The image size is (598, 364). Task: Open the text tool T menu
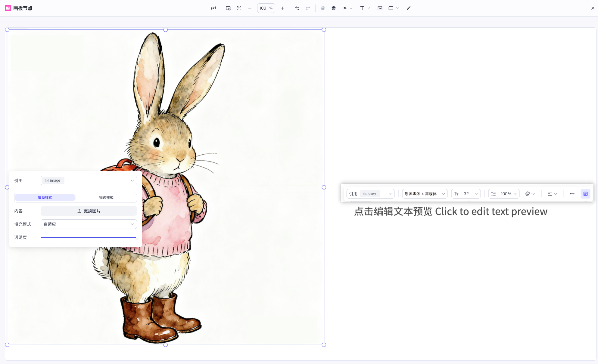tap(365, 8)
